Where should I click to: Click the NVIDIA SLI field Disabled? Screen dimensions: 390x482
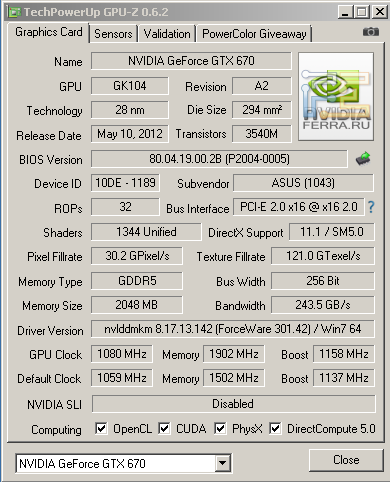[x=234, y=404]
